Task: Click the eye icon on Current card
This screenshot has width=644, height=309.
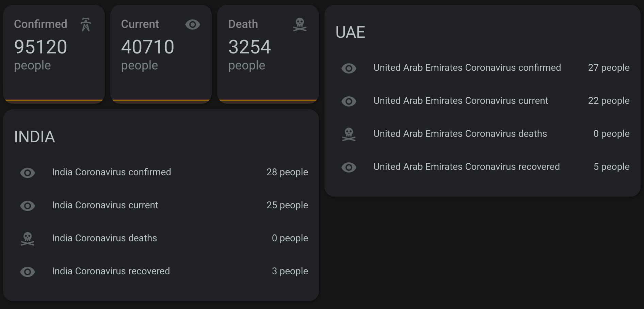Action: point(193,25)
